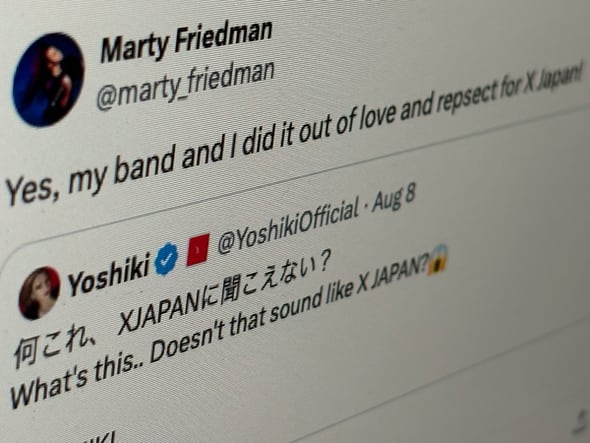Screen dimensions: 590x443
Task: Click the red affiliation badge beside Yoshiki
Action: tap(198, 250)
